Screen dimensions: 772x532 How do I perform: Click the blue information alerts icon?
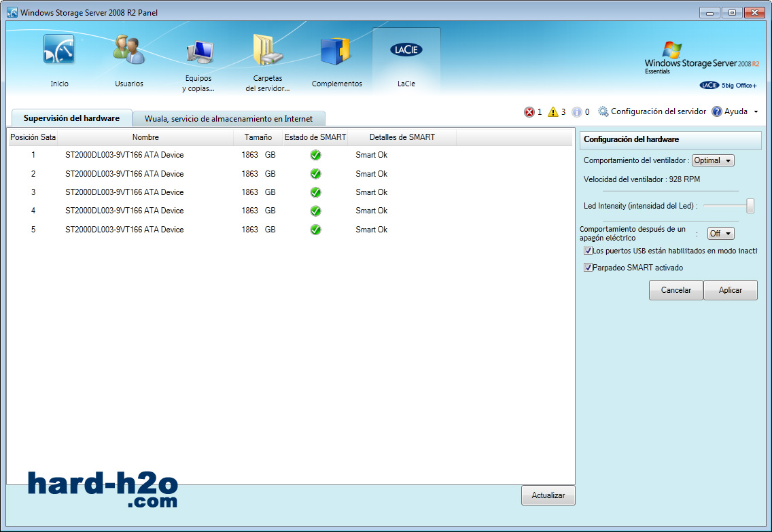click(576, 112)
